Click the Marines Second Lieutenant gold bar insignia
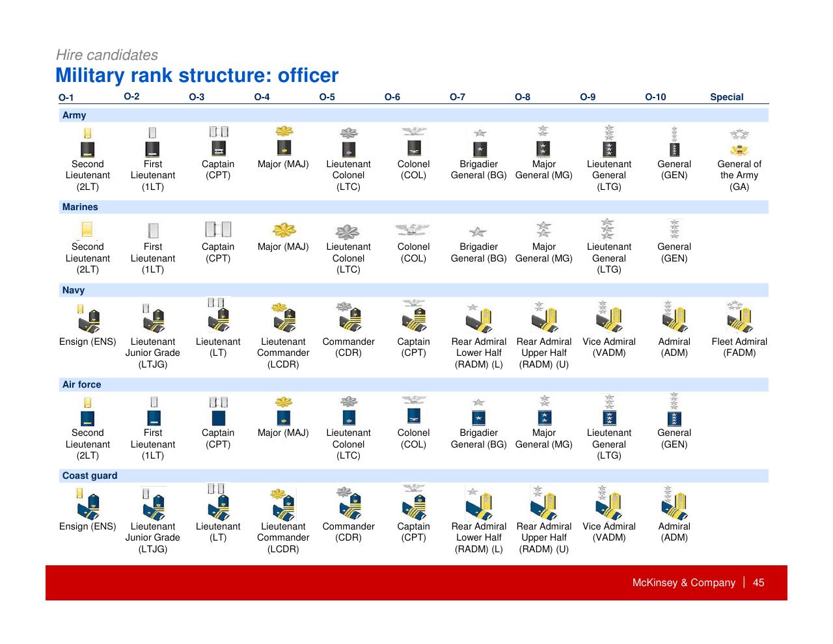The width and height of the screenshot is (833, 644). pos(87,230)
